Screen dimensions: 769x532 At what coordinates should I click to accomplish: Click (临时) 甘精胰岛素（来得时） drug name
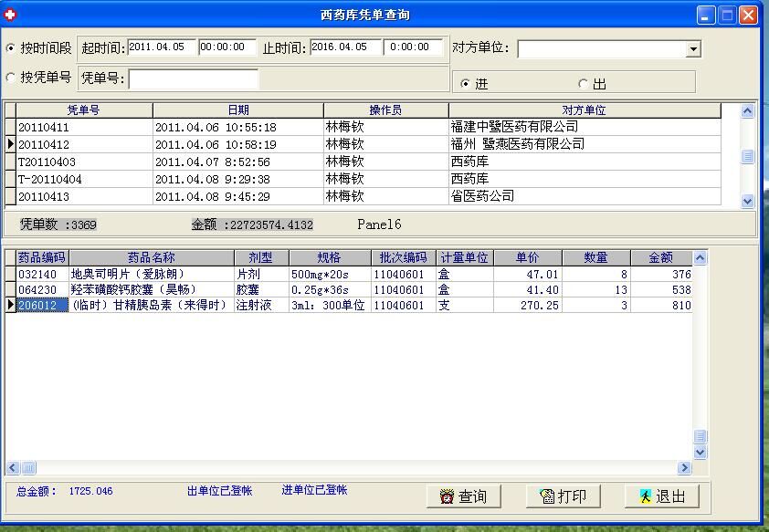pyautogui.click(x=152, y=305)
